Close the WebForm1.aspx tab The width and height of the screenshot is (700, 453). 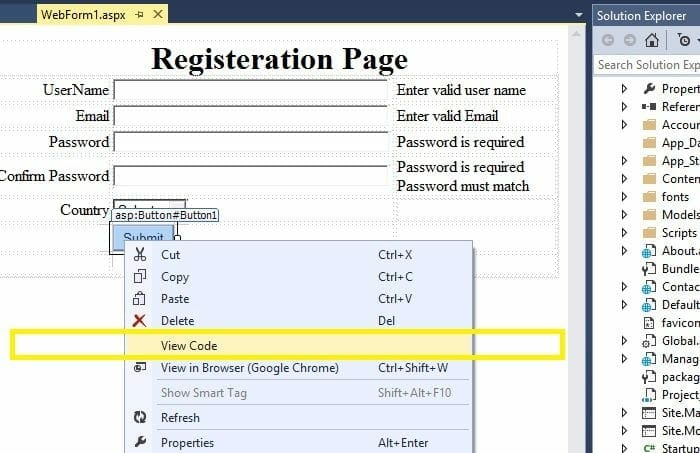(x=158, y=14)
